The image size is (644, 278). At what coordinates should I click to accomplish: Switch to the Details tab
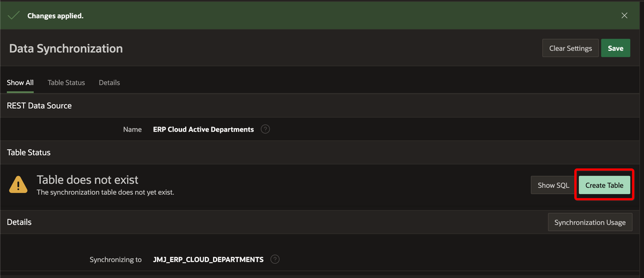(x=109, y=83)
